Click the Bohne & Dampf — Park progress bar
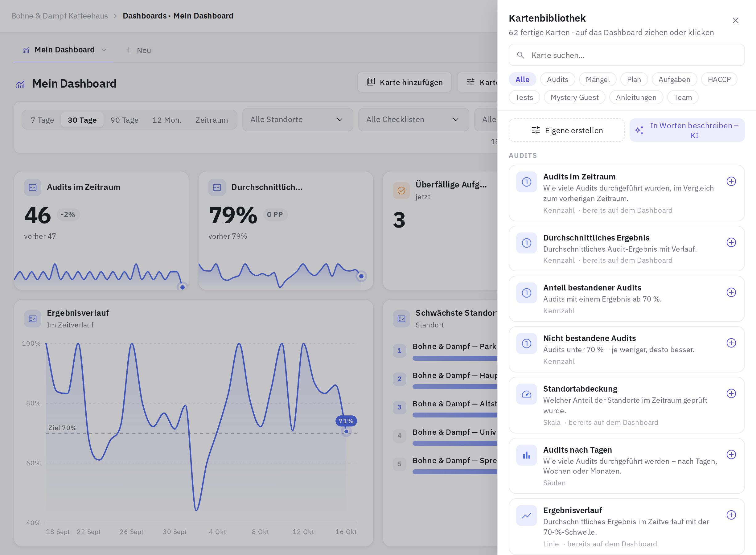The image size is (756, 555). point(455,359)
